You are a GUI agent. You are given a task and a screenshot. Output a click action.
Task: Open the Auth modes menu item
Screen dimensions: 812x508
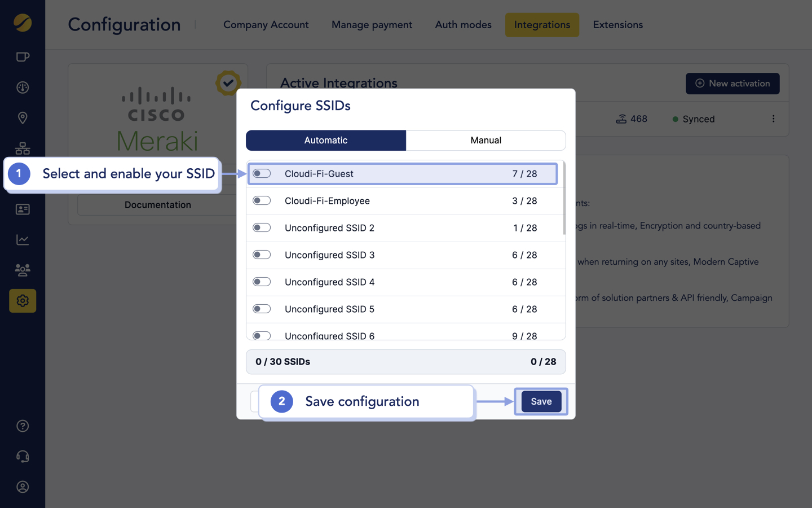point(462,25)
